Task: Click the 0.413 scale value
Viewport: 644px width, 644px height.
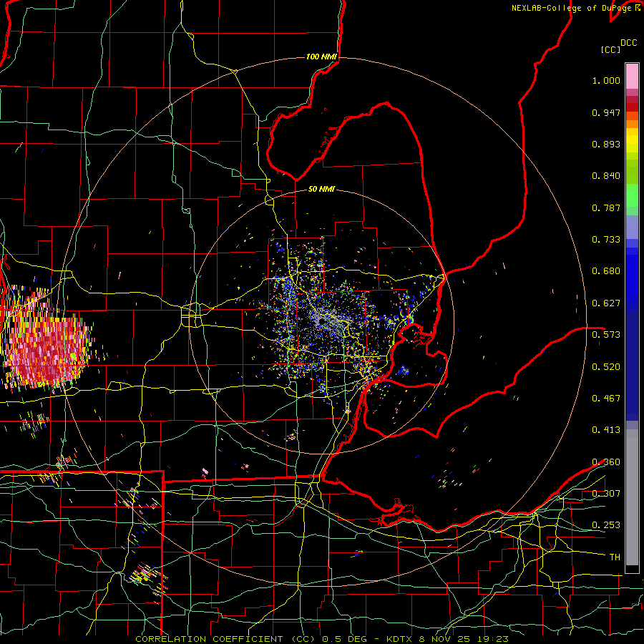Action: tap(606, 430)
